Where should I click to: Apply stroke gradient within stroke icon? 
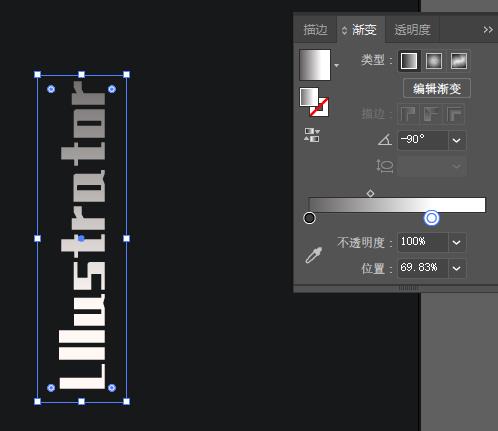coord(408,114)
